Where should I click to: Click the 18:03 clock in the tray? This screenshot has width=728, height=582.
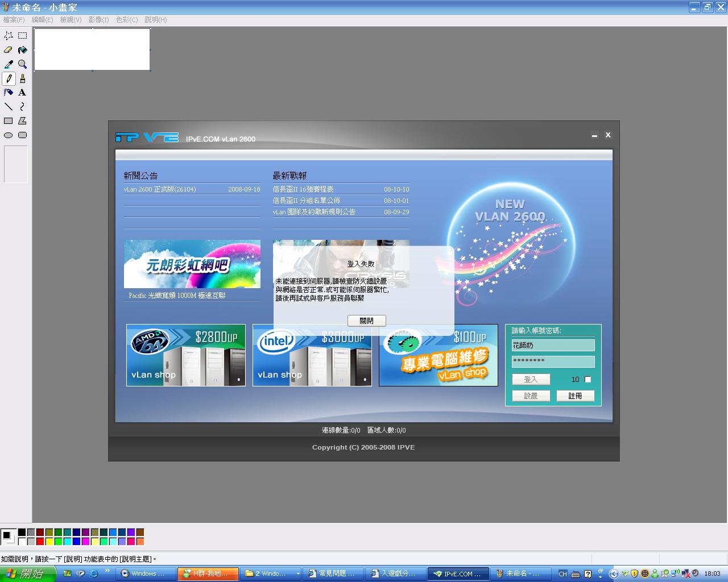(x=712, y=573)
